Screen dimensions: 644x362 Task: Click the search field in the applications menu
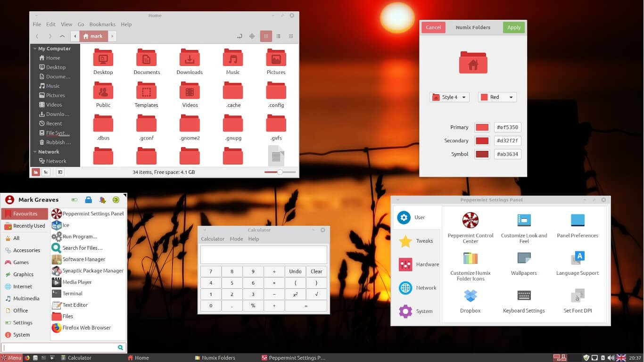click(61, 347)
